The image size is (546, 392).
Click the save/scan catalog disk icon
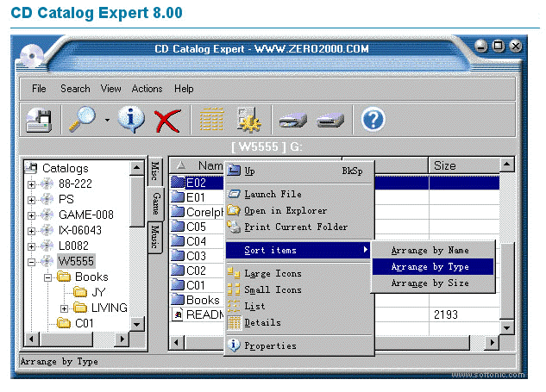[x=39, y=120]
